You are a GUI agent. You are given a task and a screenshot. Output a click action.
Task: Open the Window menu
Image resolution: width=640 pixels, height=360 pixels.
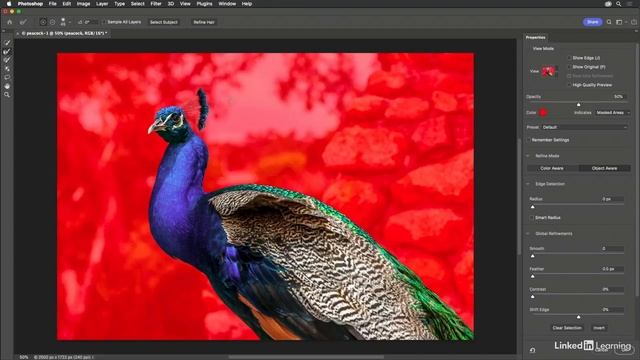click(x=227, y=4)
